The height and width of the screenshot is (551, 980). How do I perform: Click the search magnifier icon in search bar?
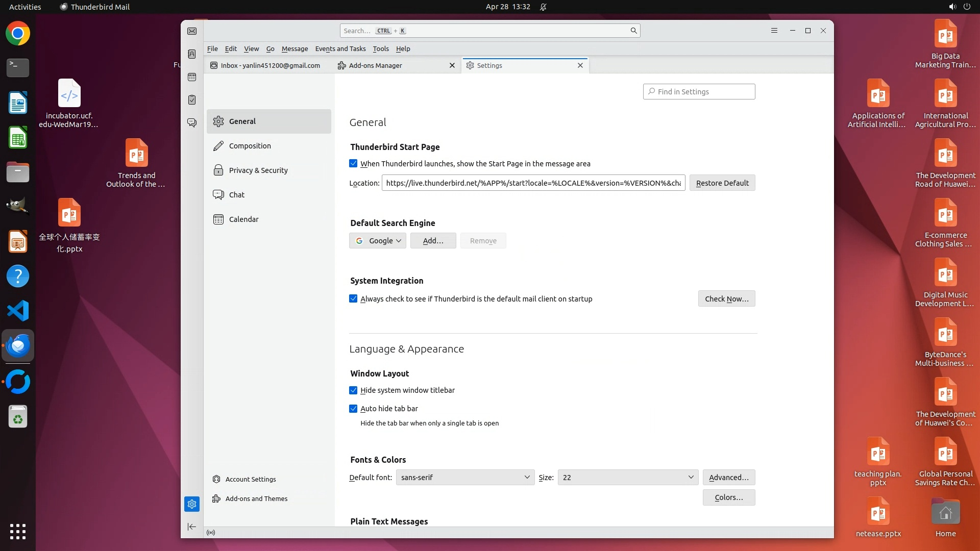click(633, 31)
